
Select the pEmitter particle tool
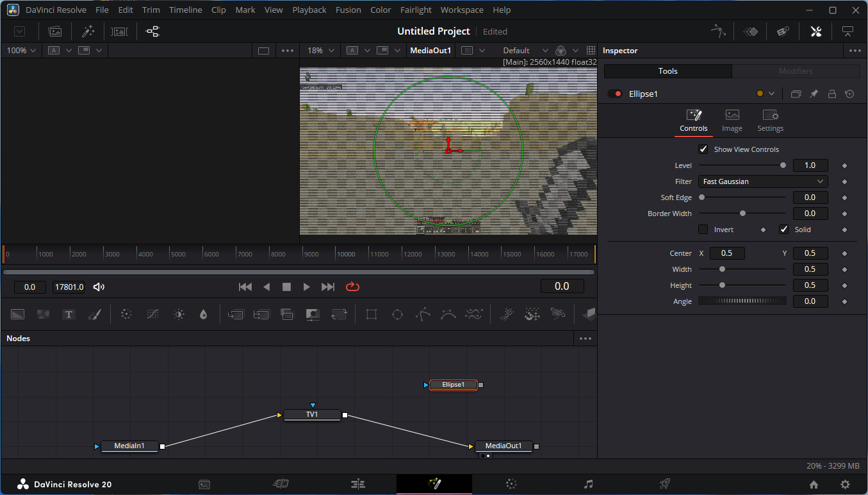click(507, 314)
